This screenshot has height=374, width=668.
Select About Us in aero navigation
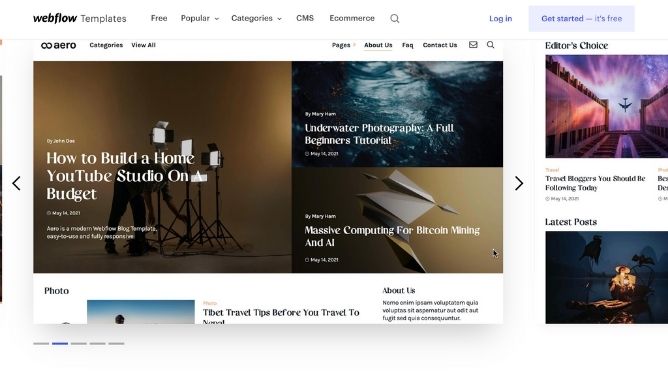[378, 45]
